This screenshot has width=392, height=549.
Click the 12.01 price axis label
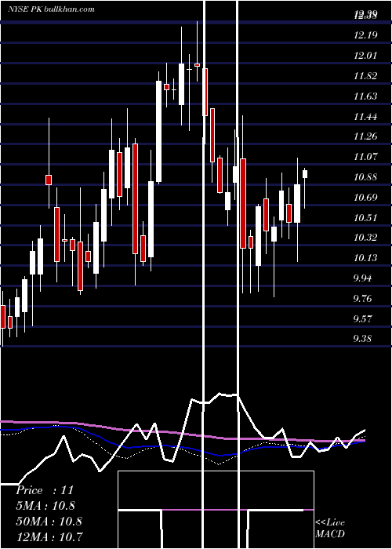tap(366, 56)
